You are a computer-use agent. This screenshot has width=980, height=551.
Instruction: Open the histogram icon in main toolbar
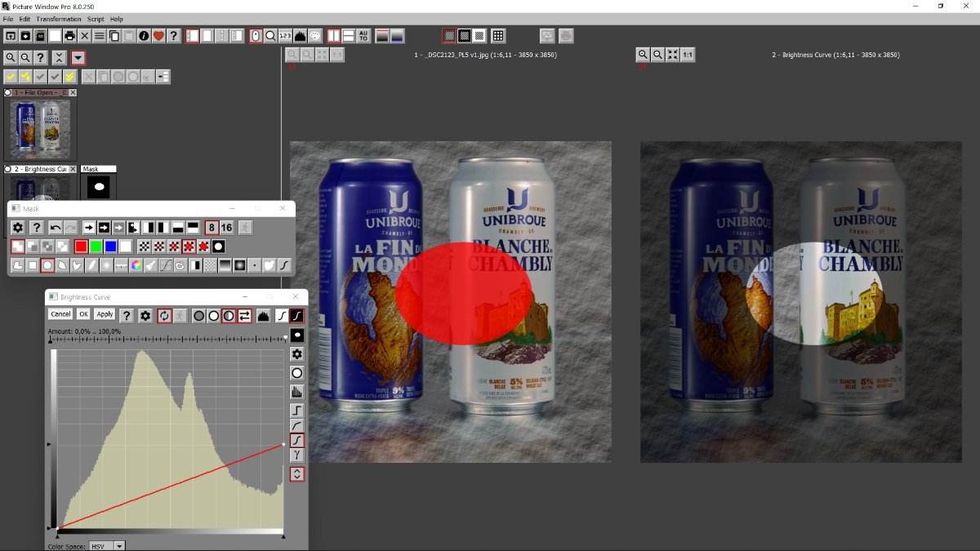[300, 36]
